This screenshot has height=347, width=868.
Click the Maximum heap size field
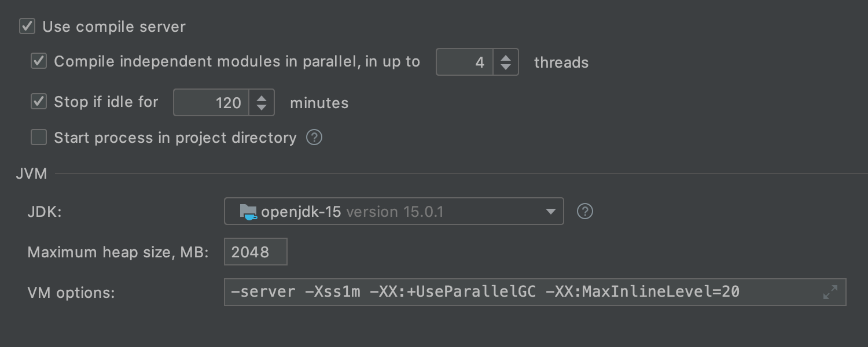pos(256,252)
